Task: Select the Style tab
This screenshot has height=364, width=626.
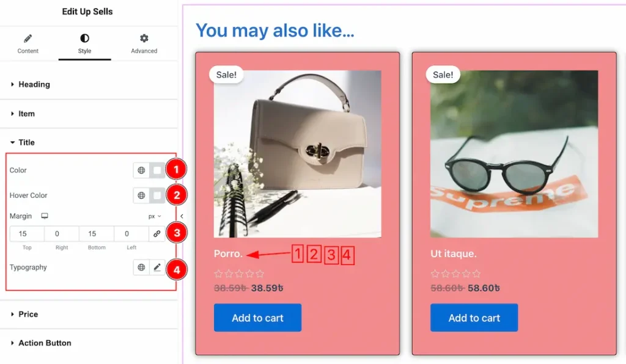Action: tap(84, 43)
